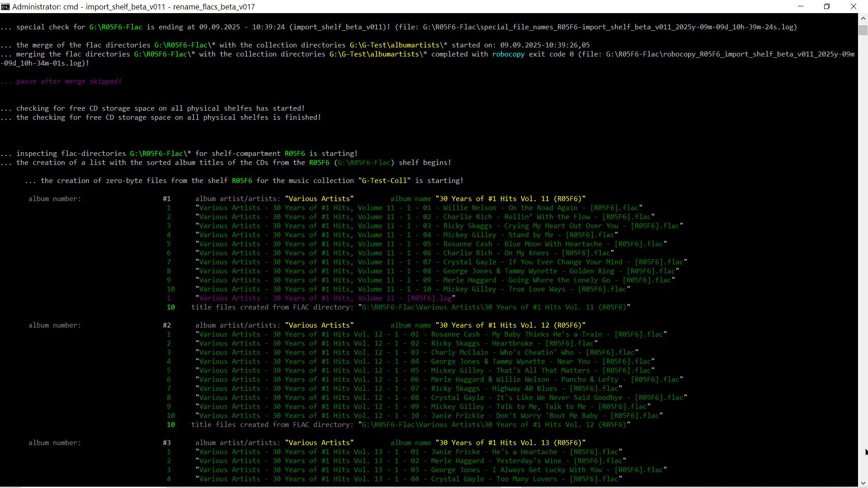The width and height of the screenshot is (868, 488).
Task: Click album number #3 label
Action: pos(167,443)
